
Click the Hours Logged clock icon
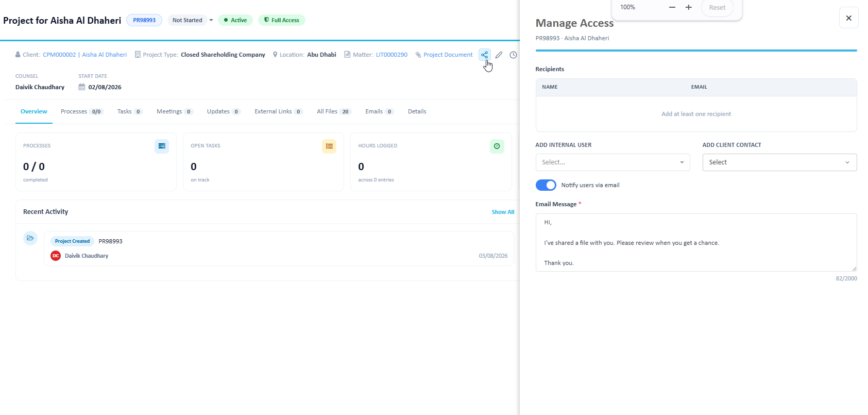pos(497,146)
